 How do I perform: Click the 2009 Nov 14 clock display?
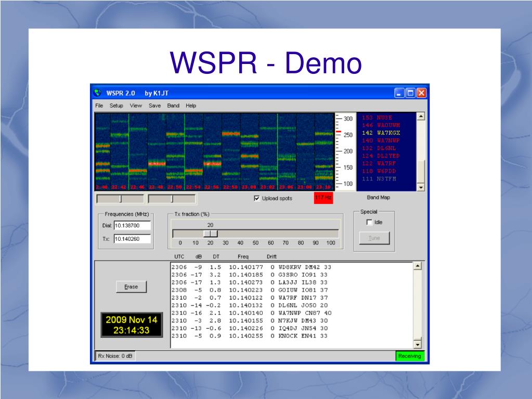pyautogui.click(x=132, y=325)
